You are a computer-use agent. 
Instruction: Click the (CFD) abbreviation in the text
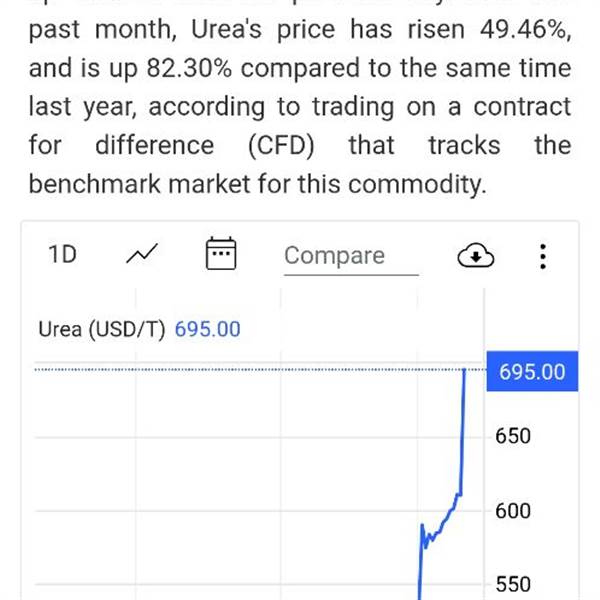(281, 146)
